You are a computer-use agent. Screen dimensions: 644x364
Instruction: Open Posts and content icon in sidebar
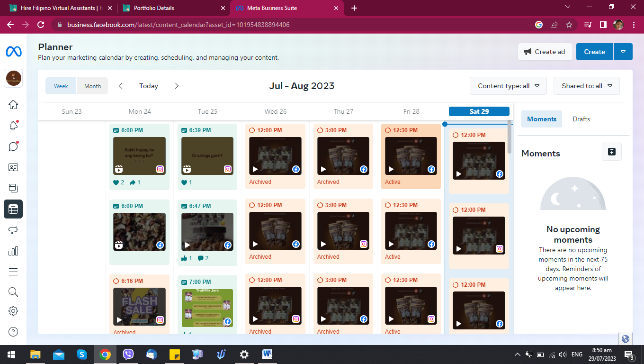pos(13,188)
